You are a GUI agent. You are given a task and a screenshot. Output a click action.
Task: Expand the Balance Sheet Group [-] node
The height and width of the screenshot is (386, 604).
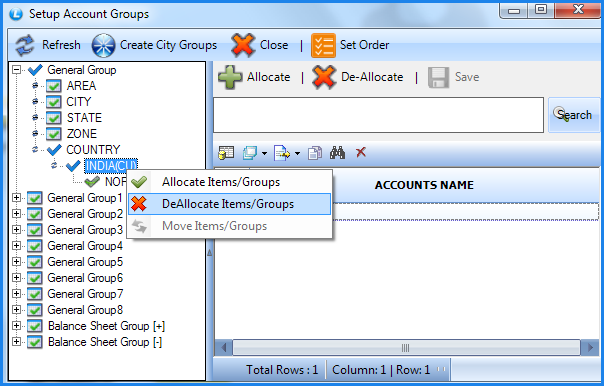16,341
